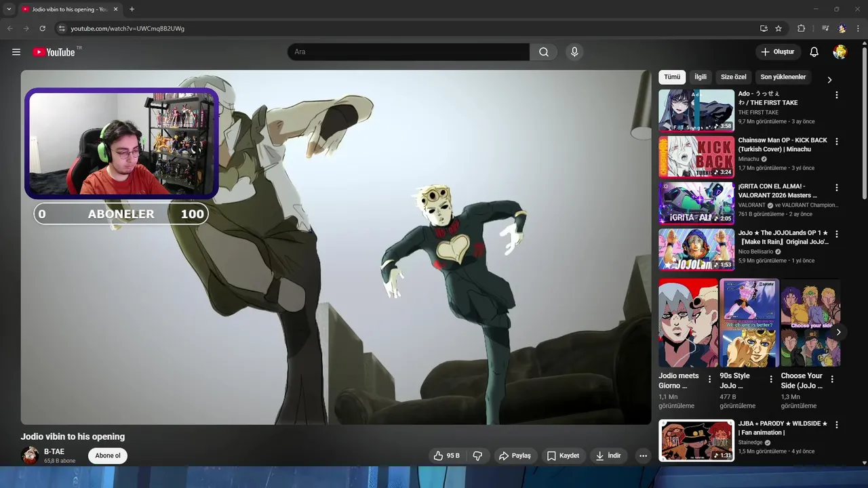Show next filter chips with arrow
The width and height of the screenshot is (868, 488).
[829, 80]
